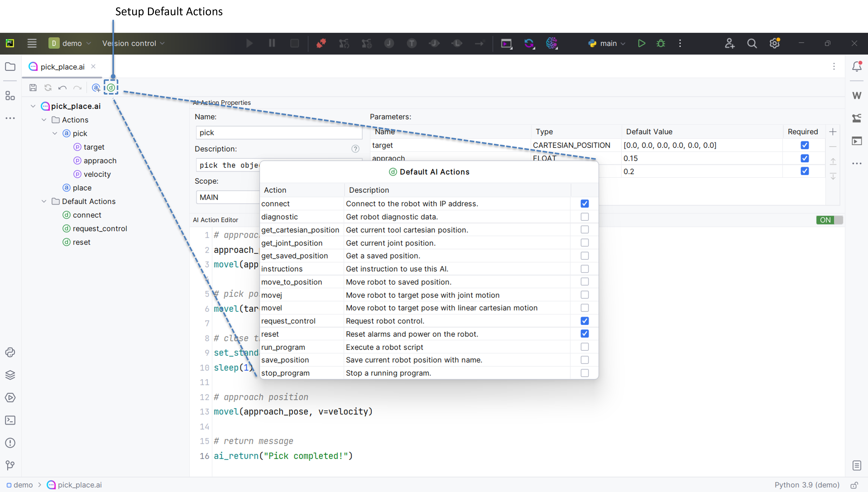Select the pick_place.ai editor tab
Image resolution: width=868 pixels, height=492 pixels.
coord(62,67)
